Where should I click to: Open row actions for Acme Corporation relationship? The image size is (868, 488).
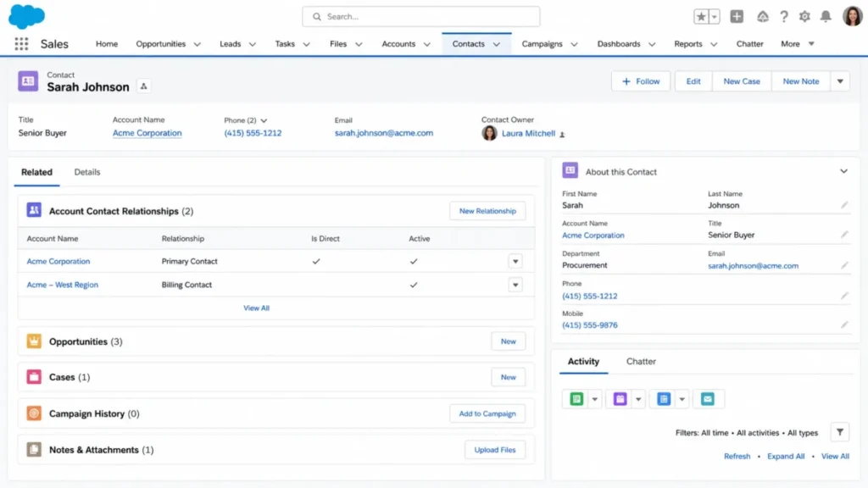pos(515,261)
